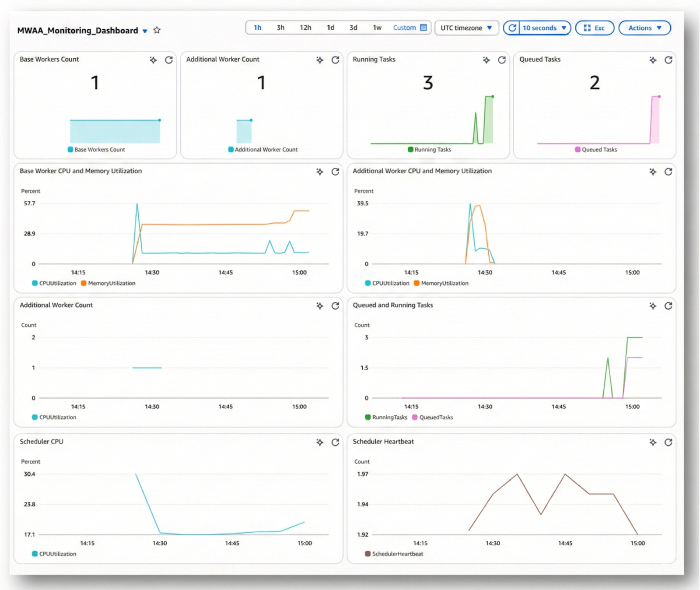The image size is (700, 590).
Task: Toggle MemoryUtilization legend in Base Worker chart
Action: pyautogui.click(x=111, y=283)
